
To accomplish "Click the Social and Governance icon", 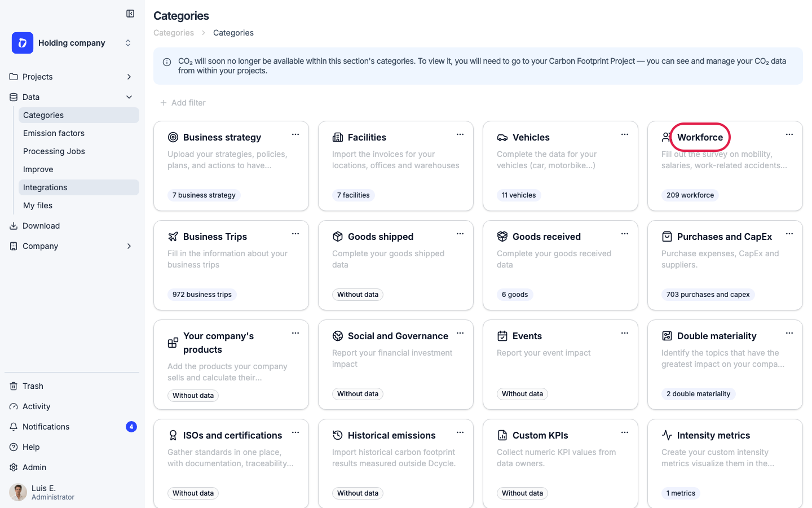I will click(338, 336).
